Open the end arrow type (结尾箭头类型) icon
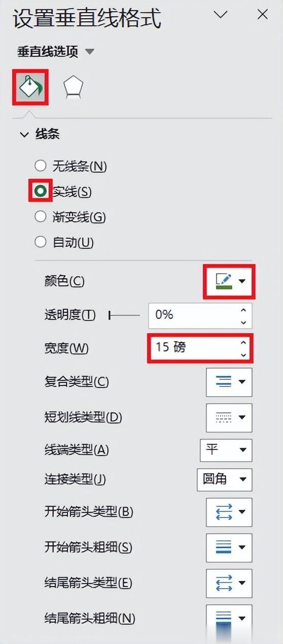 point(229,583)
